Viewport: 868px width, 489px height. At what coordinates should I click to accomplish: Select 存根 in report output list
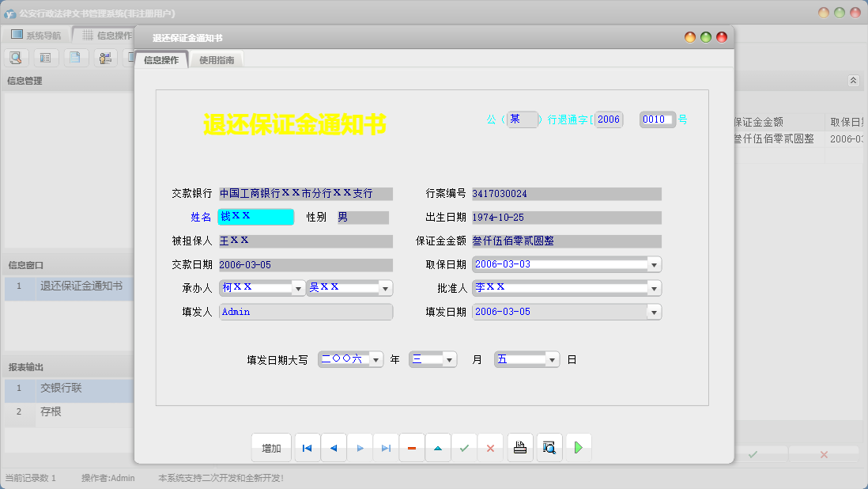click(51, 412)
